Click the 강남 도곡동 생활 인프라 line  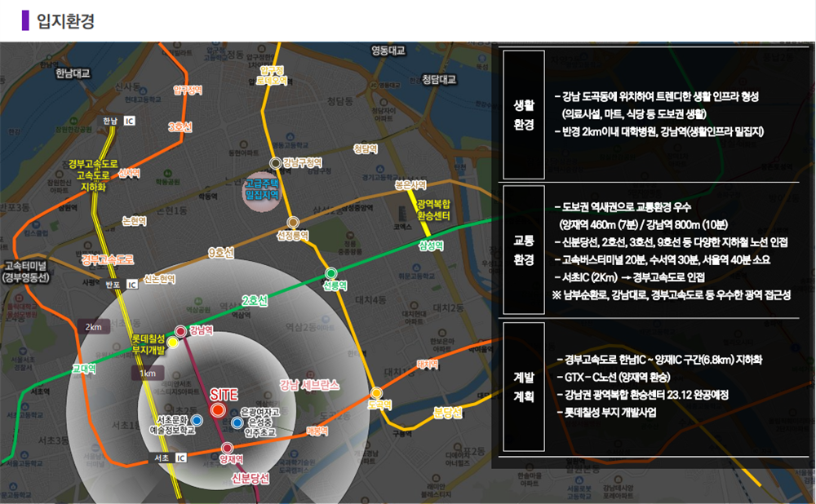[656, 97]
